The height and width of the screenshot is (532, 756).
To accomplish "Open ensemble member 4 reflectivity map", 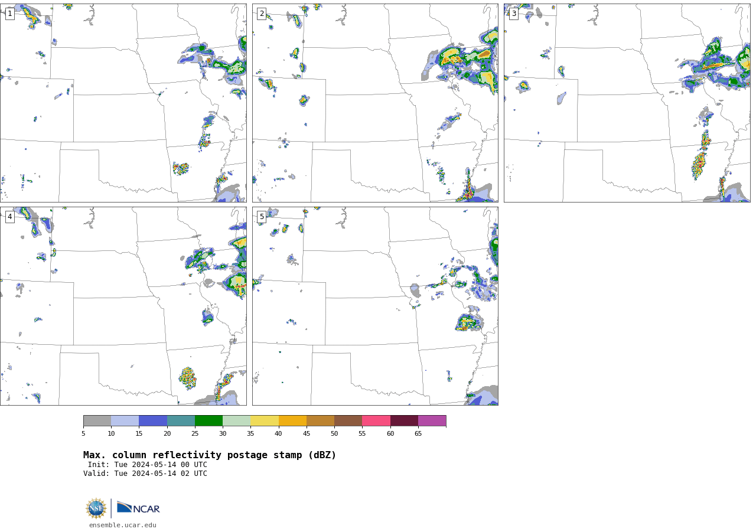I will 123,306.
